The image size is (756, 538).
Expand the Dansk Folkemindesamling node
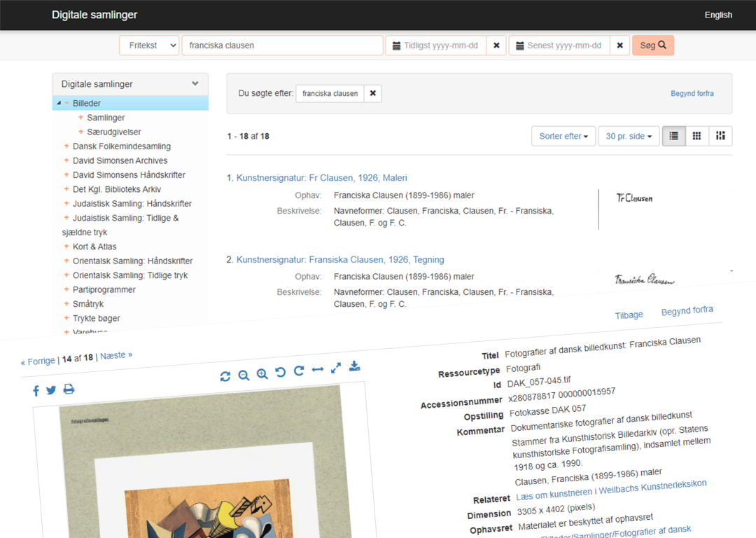[x=66, y=146]
